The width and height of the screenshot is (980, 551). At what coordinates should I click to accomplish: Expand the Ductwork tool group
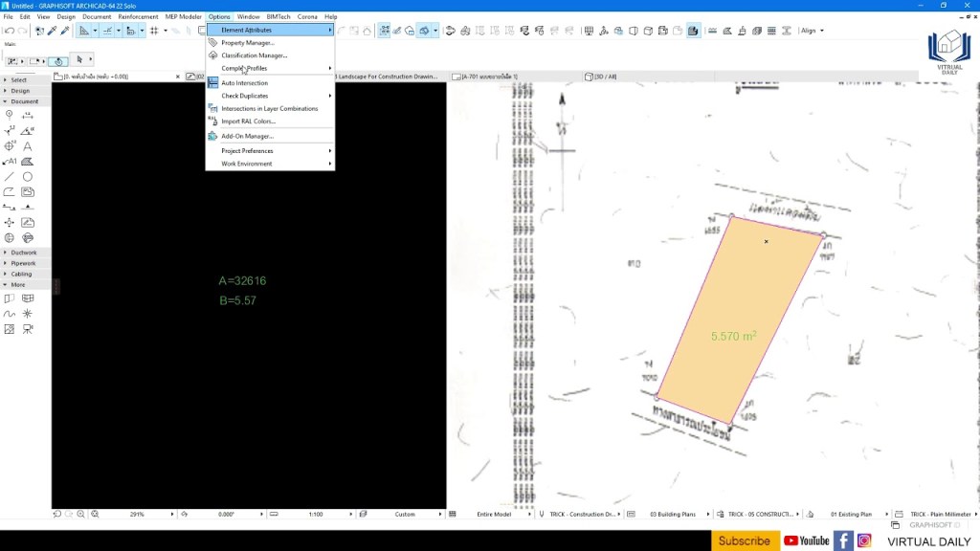(25, 252)
